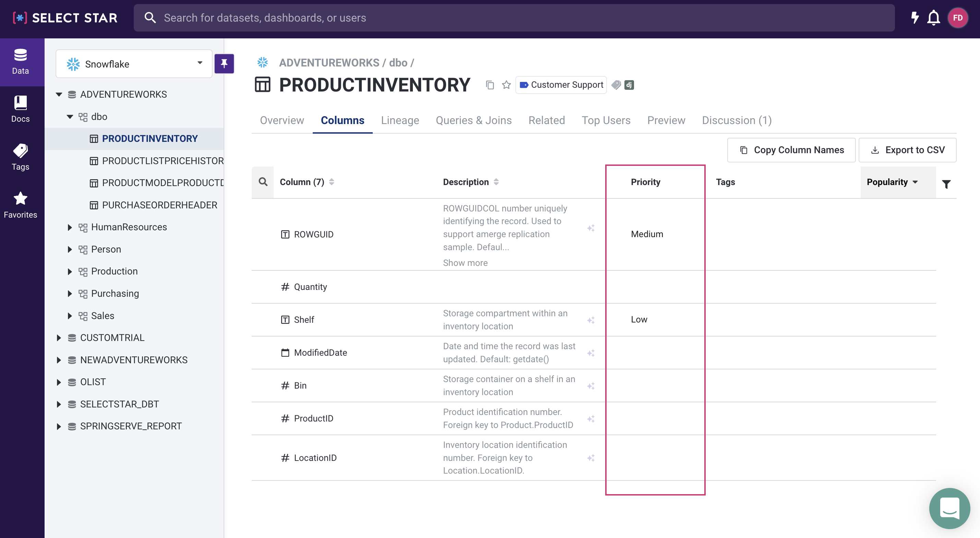Click AI sparkle icon for ModifiedDate description
The image size is (980, 538).
591,353
